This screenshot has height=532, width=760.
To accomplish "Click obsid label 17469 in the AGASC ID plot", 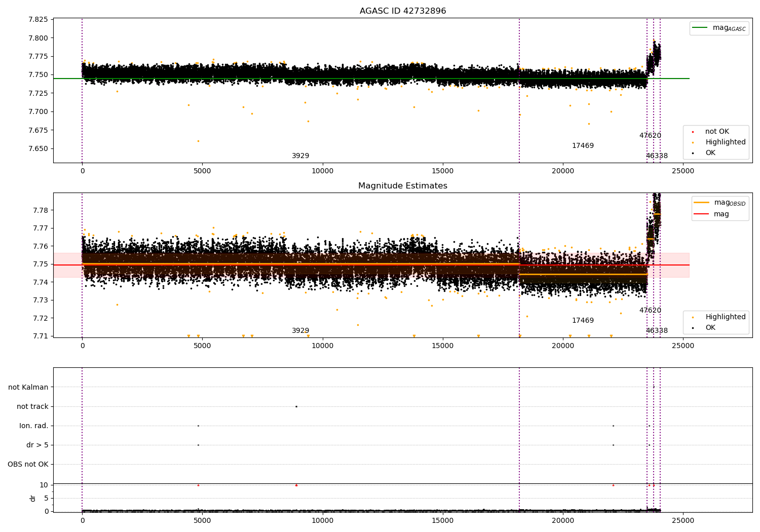I will [583, 146].
